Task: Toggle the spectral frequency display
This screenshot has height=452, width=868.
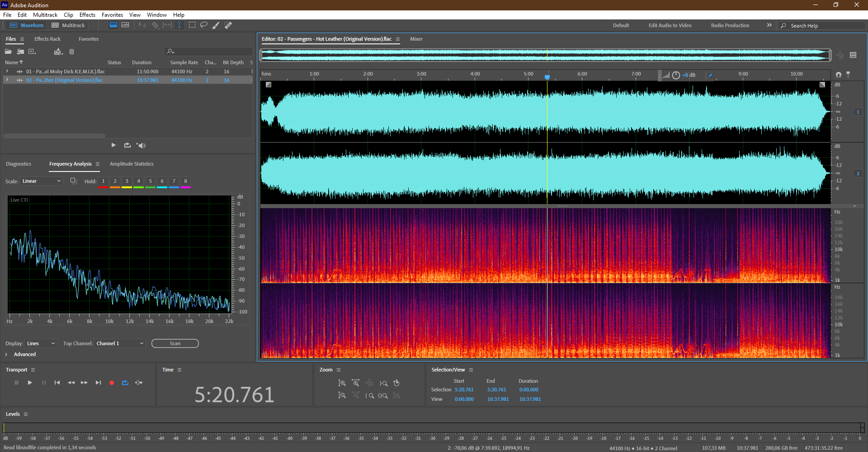Action: point(113,25)
